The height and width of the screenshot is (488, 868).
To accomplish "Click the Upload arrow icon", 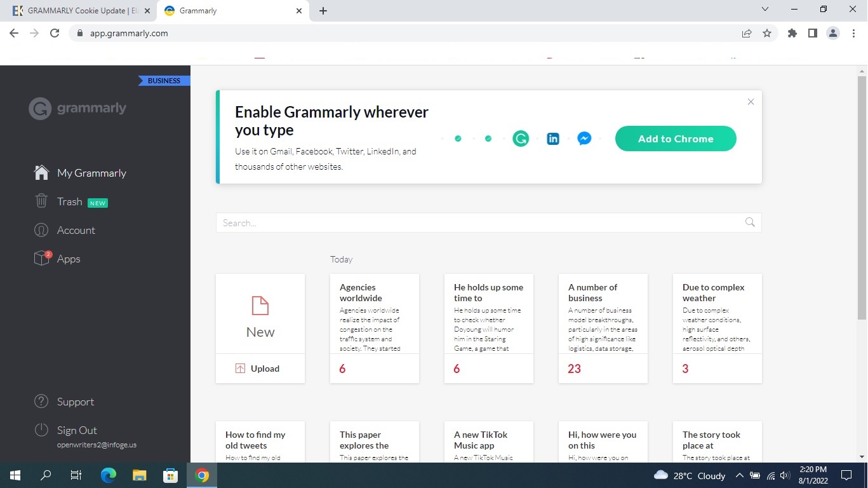I will tap(240, 369).
